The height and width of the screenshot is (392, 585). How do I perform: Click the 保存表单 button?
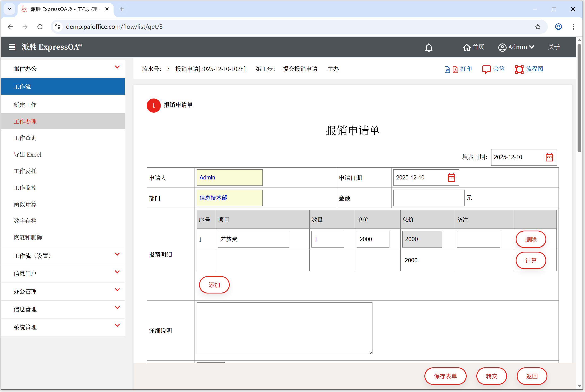[x=445, y=376]
